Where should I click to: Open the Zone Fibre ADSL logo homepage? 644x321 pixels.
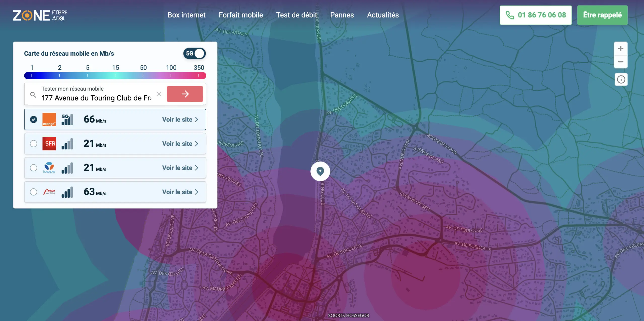pyautogui.click(x=40, y=15)
